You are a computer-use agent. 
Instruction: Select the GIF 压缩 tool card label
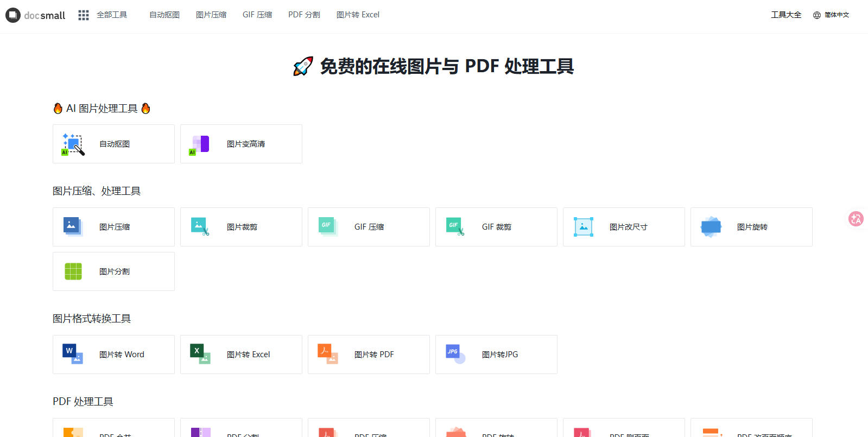point(369,227)
